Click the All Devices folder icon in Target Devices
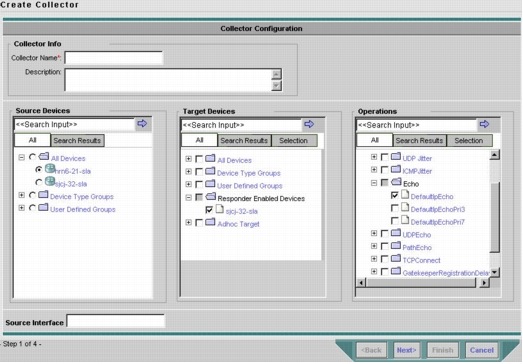 tap(210, 158)
